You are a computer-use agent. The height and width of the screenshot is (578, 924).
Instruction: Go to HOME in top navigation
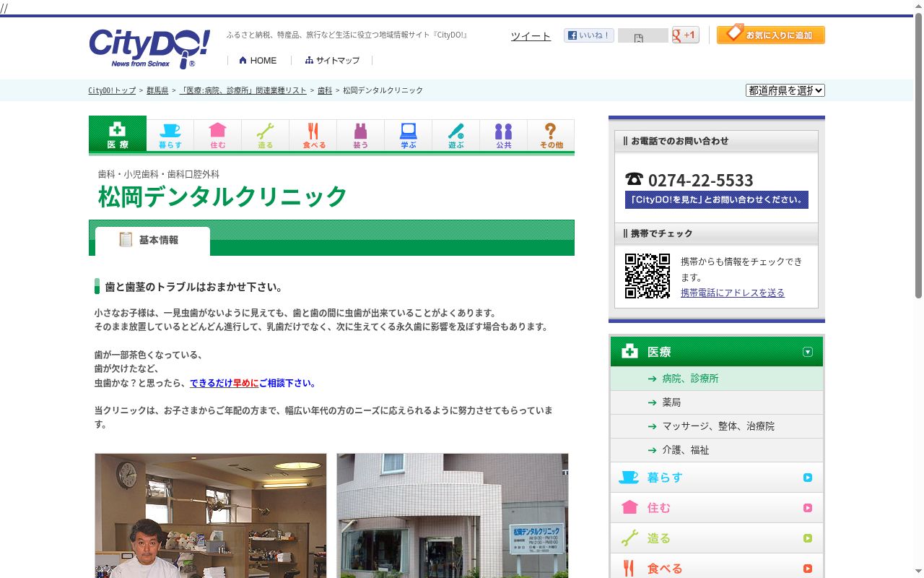[x=258, y=61]
